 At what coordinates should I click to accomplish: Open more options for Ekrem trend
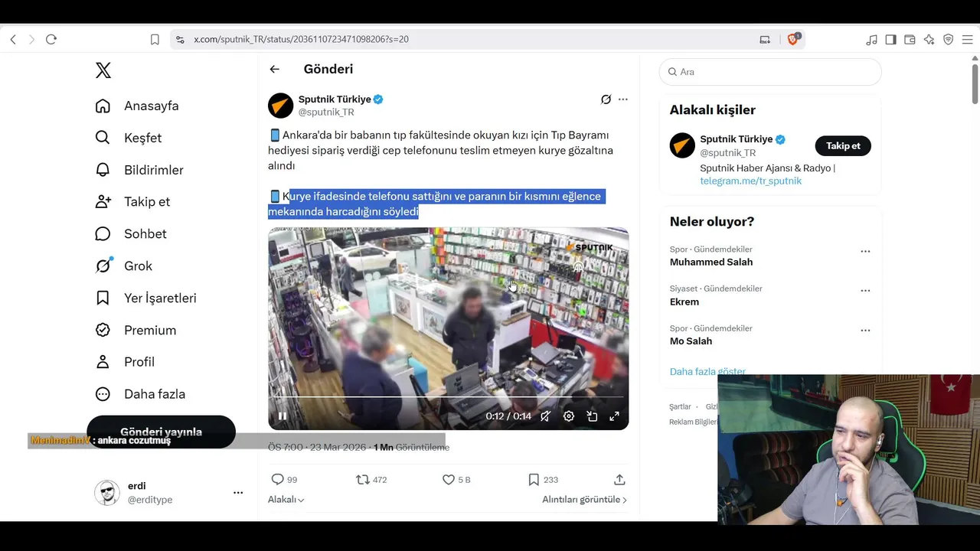(865, 291)
